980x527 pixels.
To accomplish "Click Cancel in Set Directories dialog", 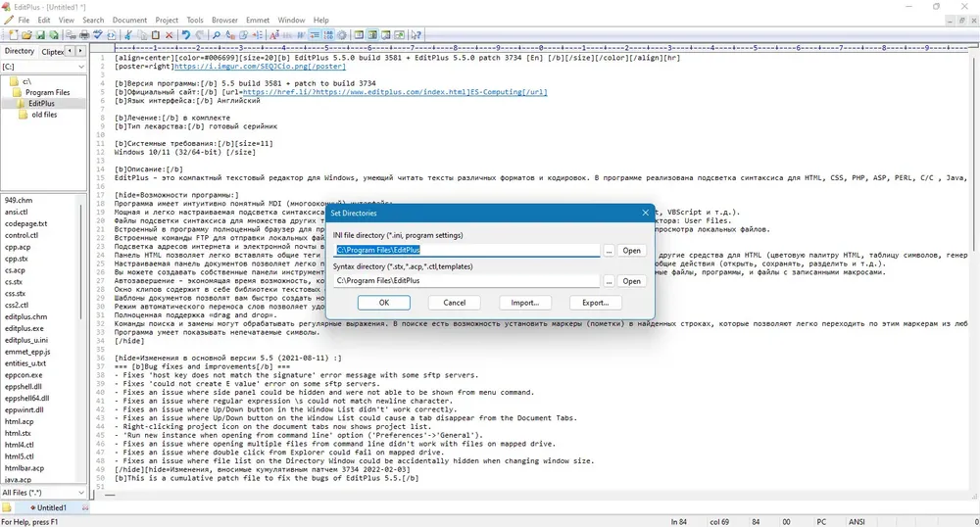I will pos(455,303).
